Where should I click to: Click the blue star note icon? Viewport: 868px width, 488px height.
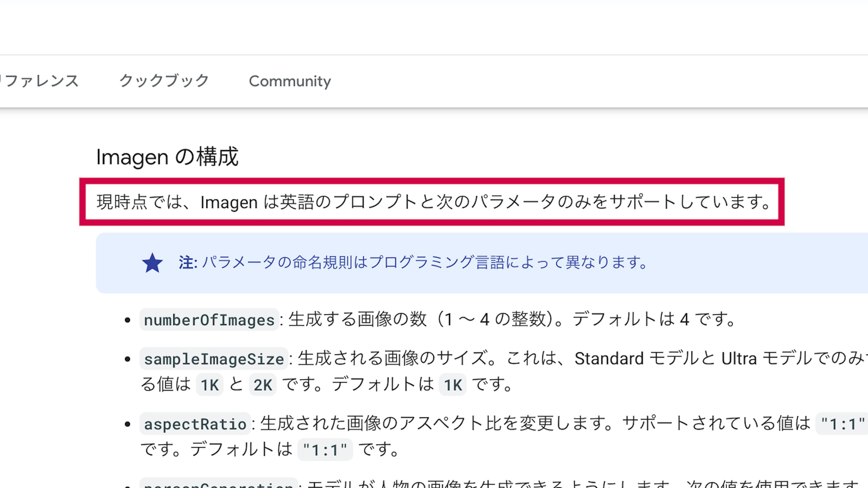click(x=152, y=263)
